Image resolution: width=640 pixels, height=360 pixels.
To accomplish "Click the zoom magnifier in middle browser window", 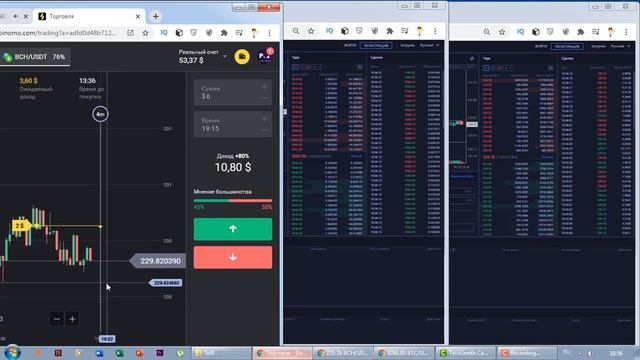I will tap(296, 31).
